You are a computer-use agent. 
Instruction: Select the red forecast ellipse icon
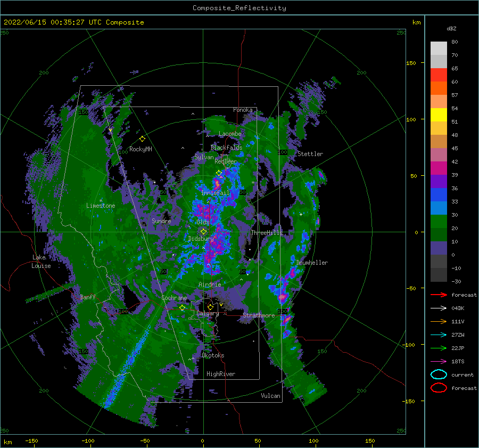tap(439, 388)
